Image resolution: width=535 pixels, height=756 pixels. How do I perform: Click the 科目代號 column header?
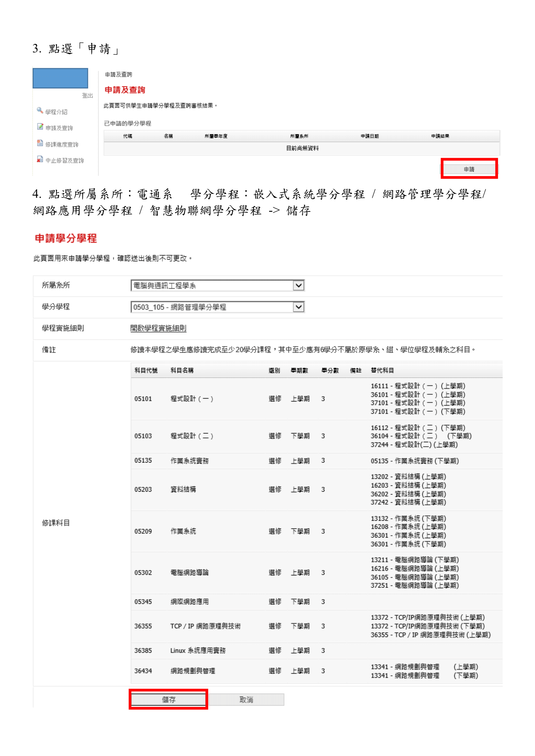(146, 370)
